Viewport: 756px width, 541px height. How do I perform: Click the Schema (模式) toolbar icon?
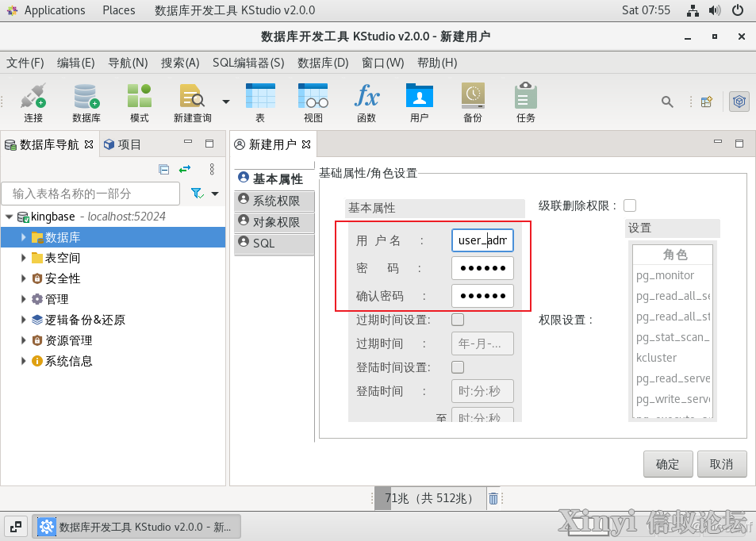click(x=140, y=102)
